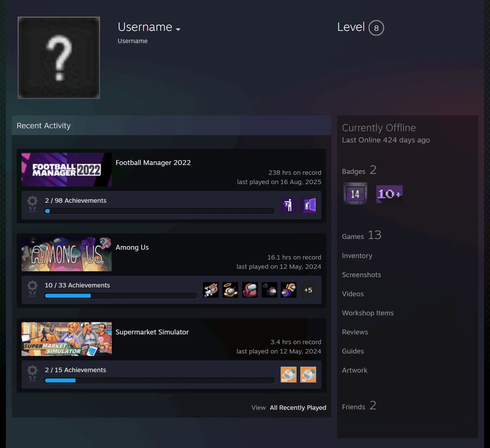
Task: Click Supermarket Simulator 50 register achievement icon
Action: pos(308,374)
